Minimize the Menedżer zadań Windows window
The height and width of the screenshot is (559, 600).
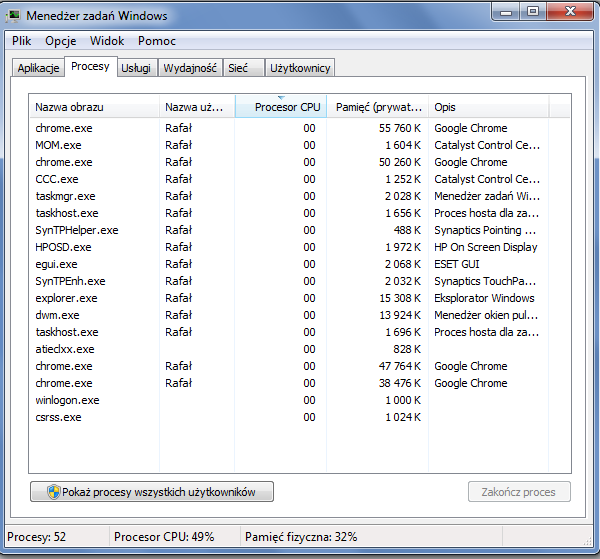tap(505, 12)
